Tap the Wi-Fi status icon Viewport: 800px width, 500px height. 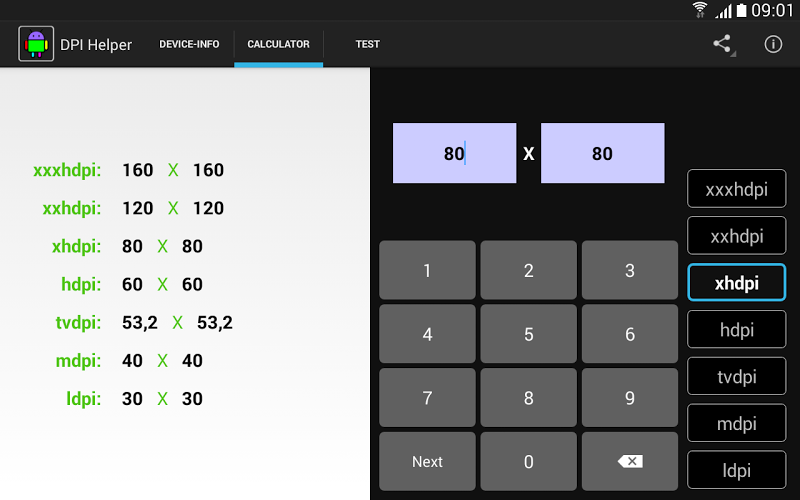tap(699, 10)
